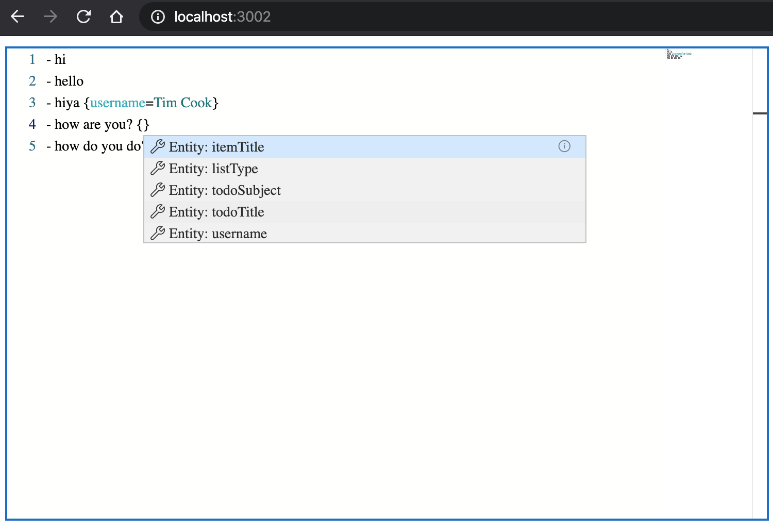Screen dimensions: 773x532
Task: Choose suggestion Entity: listType
Action: [365, 169]
